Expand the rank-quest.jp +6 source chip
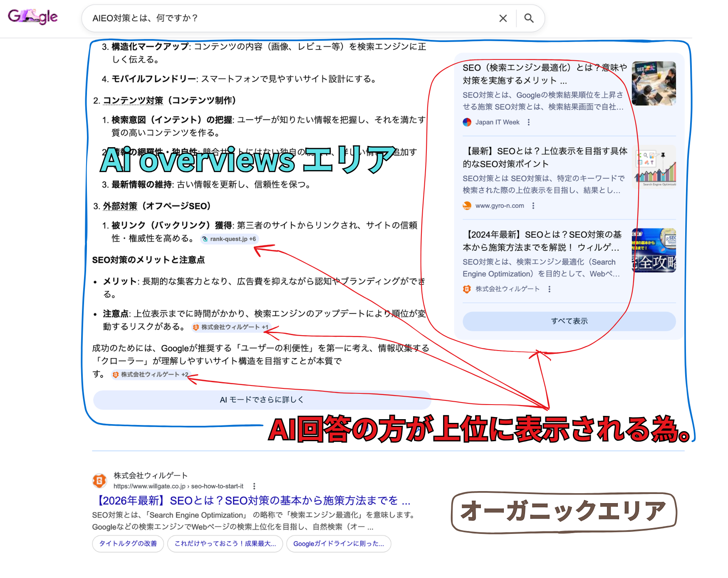This screenshot has height=578, width=728. coord(229,239)
